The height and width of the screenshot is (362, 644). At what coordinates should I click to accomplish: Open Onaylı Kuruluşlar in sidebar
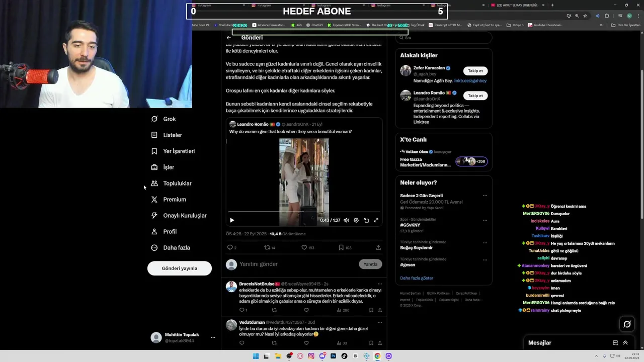tap(179, 216)
